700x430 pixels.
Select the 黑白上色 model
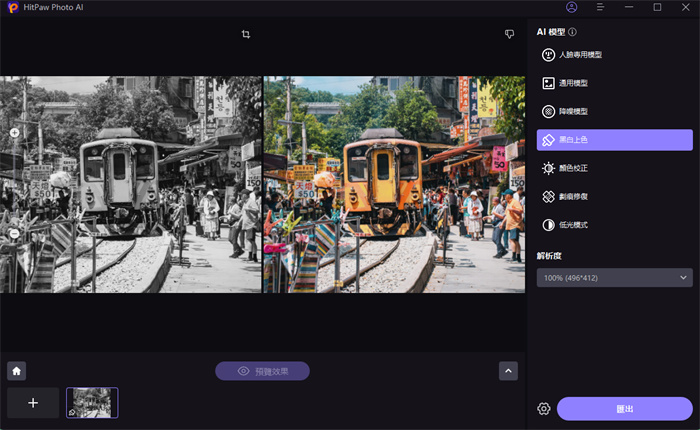[x=614, y=140]
